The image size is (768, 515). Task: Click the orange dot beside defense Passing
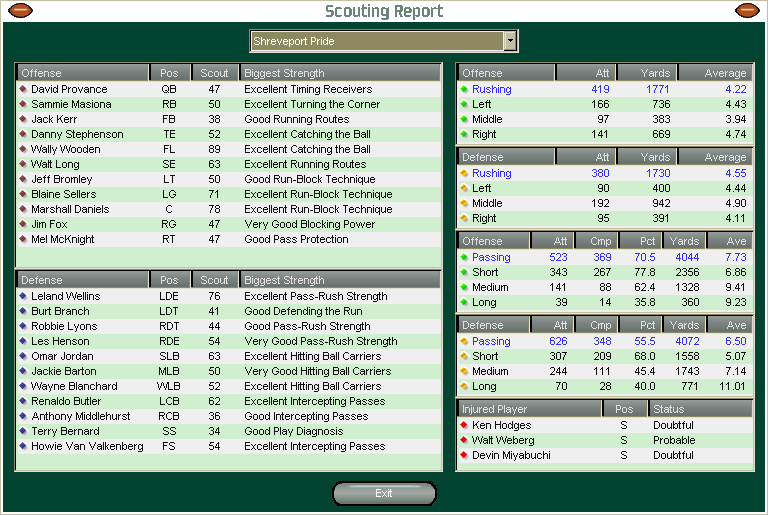point(464,342)
